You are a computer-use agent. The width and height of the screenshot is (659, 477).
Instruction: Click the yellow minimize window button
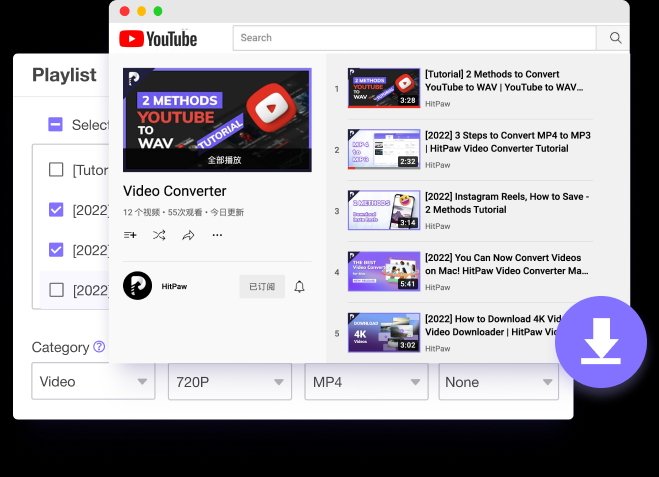[x=142, y=11]
